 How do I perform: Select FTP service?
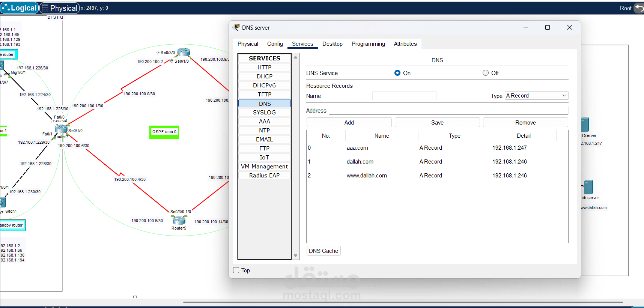click(x=265, y=148)
